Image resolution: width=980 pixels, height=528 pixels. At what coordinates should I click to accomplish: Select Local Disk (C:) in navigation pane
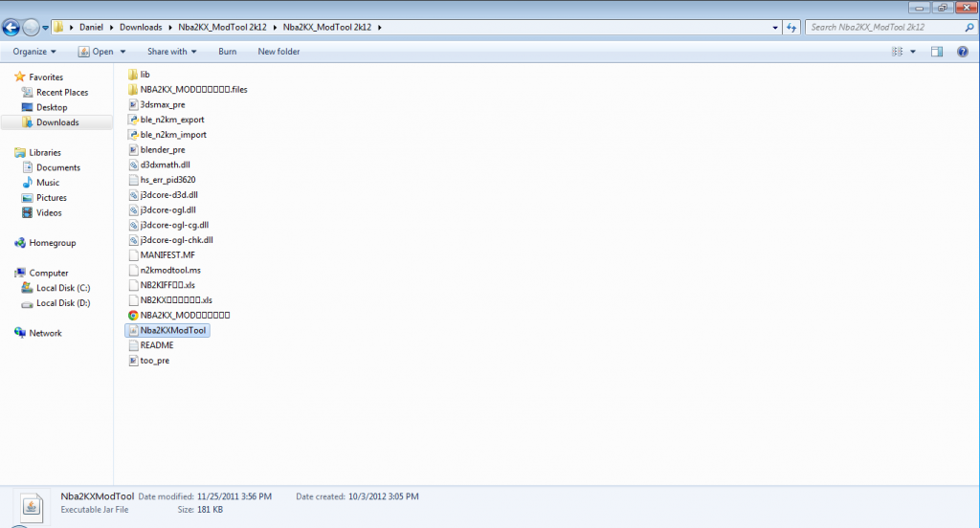(x=63, y=288)
